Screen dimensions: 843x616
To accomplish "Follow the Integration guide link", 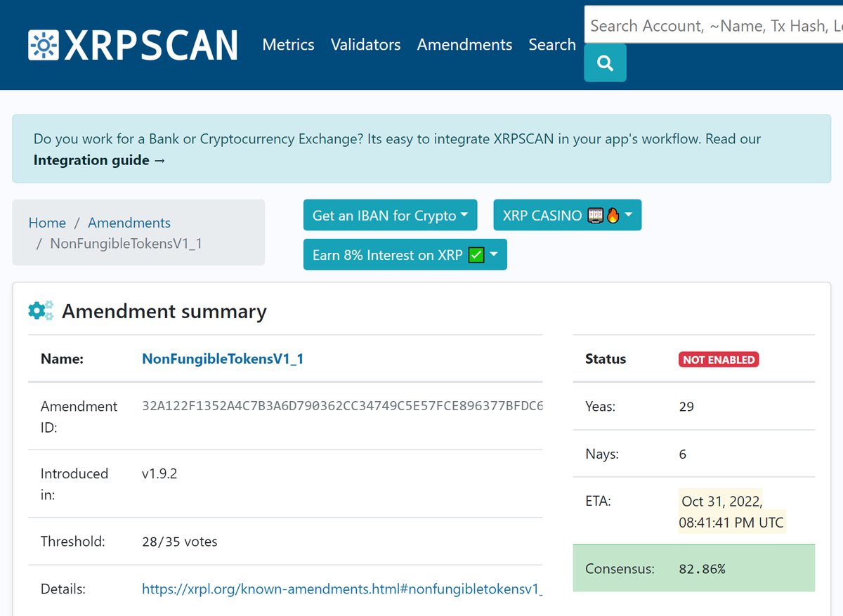I will tap(100, 160).
